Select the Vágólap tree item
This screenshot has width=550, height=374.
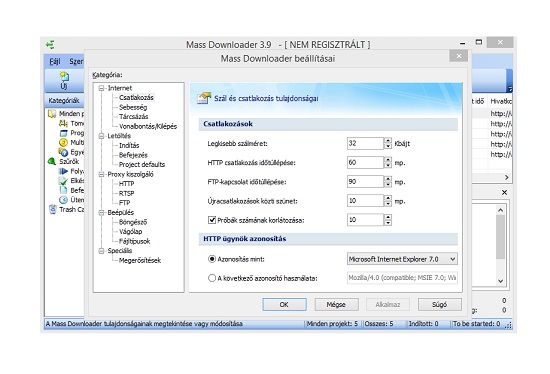tap(130, 232)
